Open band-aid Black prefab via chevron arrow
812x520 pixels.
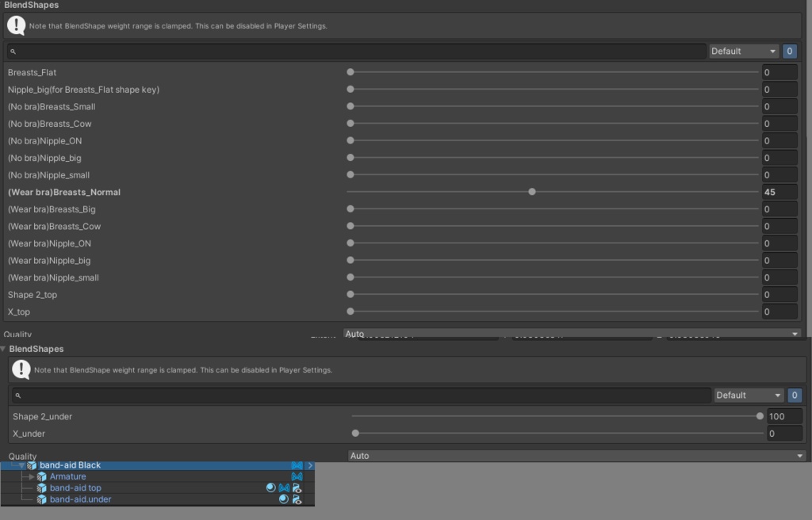coord(310,465)
